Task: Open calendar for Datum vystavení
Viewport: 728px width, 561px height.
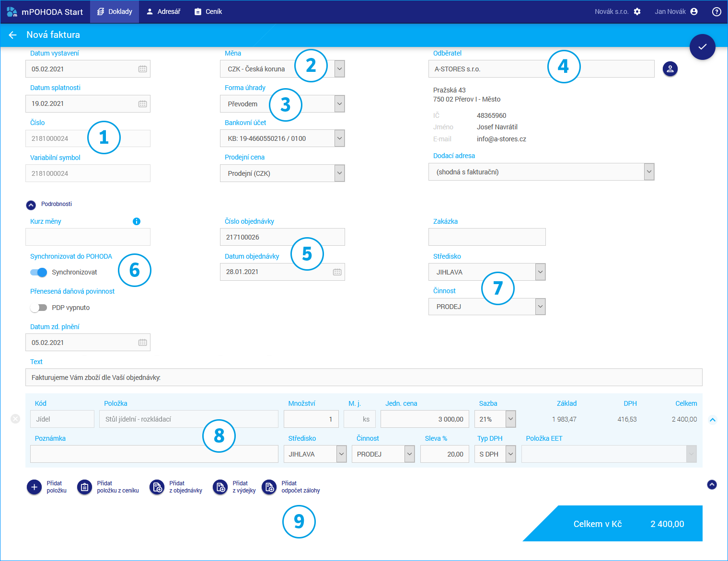Action: 142,69
